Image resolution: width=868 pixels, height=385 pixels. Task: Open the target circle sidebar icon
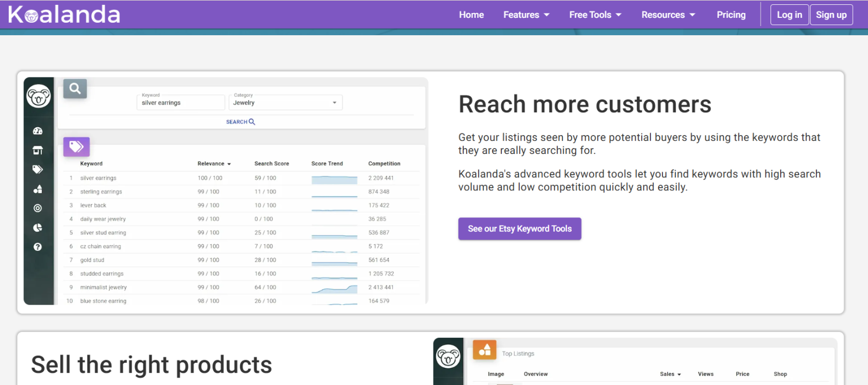coord(37,208)
